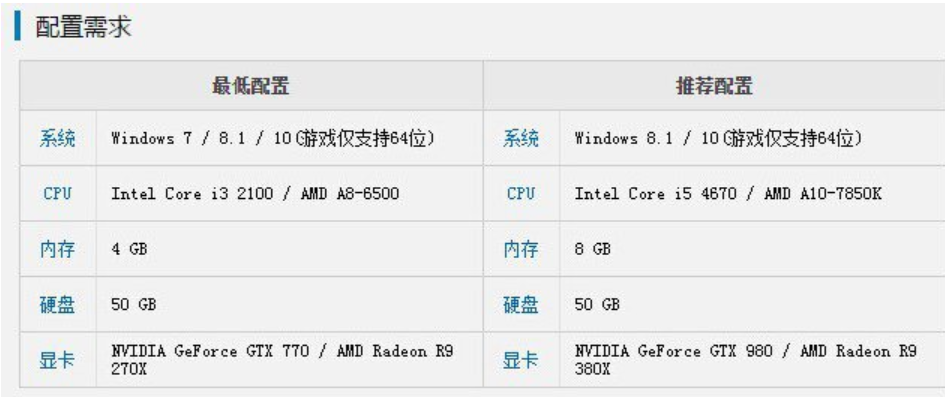Click the 配置需求 section heading
The height and width of the screenshot is (397, 945).
point(83,27)
